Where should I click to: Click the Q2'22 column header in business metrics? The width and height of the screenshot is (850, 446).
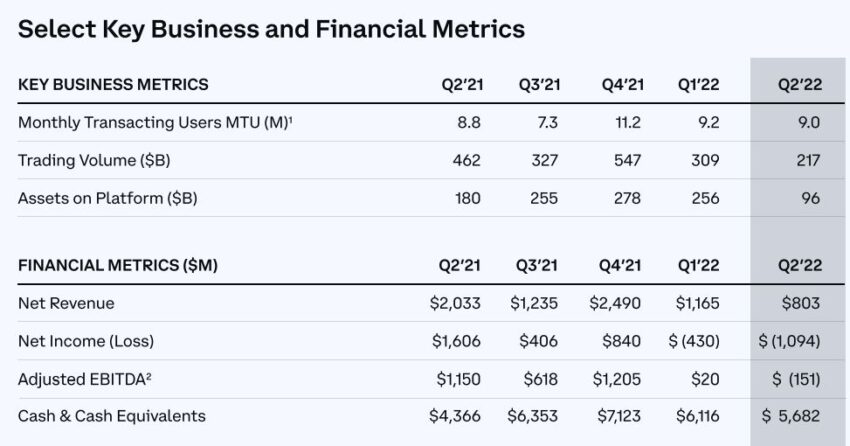(x=800, y=85)
